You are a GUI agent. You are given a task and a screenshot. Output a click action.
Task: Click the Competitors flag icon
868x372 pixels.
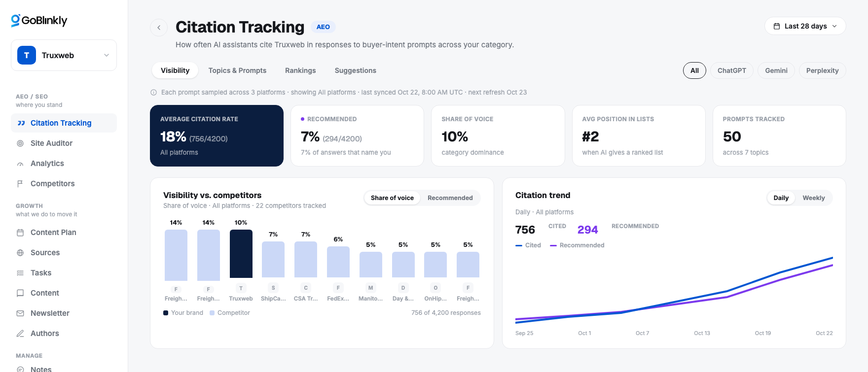[x=20, y=184]
